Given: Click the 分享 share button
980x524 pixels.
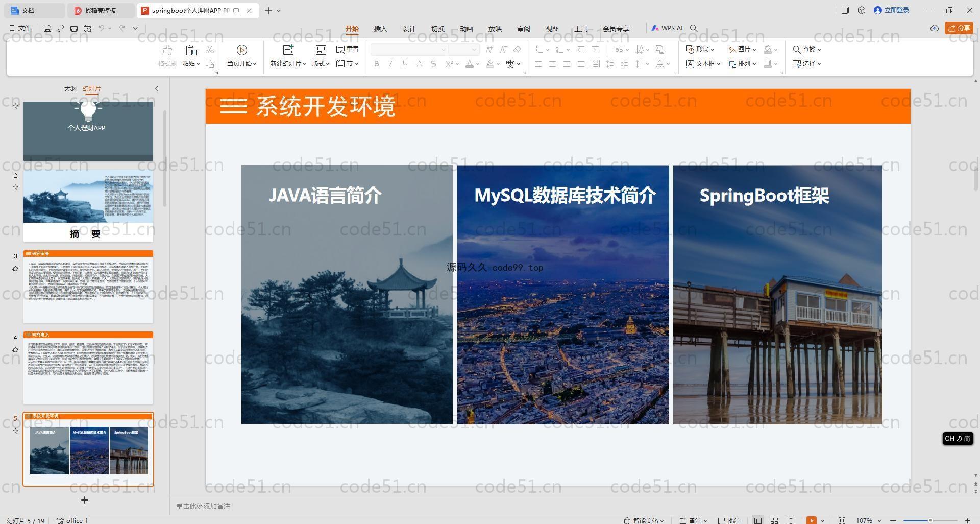Looking at the screenshot, I should 959,28.
